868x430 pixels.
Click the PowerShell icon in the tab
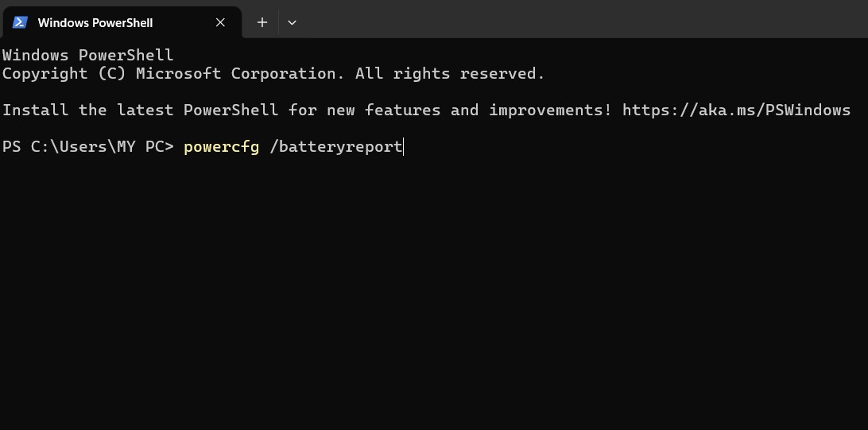[x=21, y=22]
